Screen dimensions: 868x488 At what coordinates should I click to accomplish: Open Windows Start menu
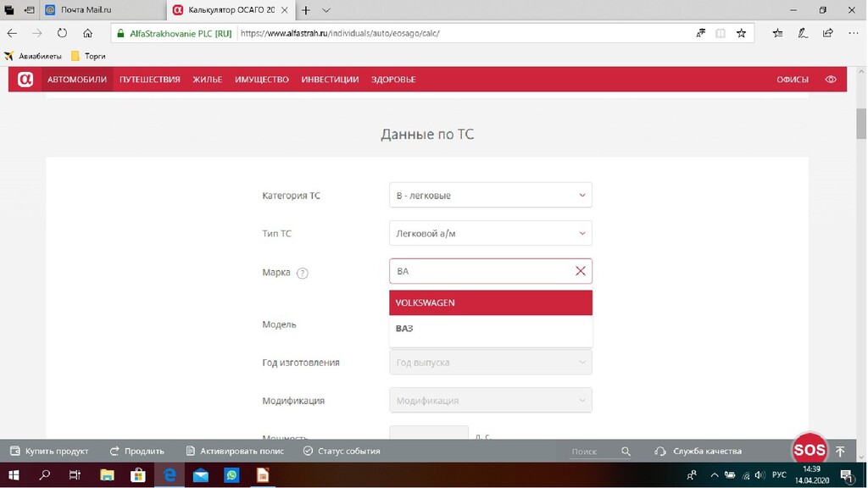(14, 474)
